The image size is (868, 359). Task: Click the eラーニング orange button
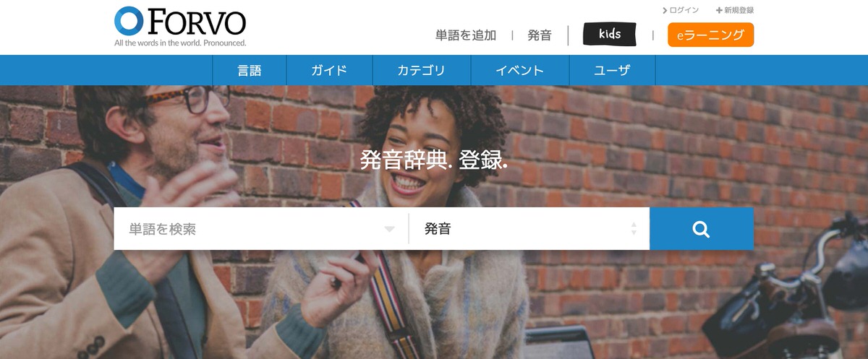pos(710,35)
